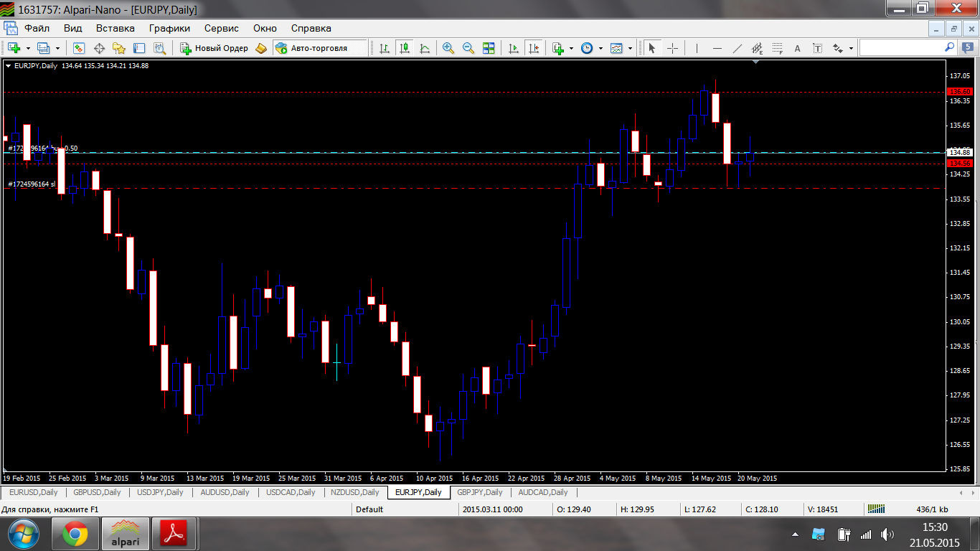Open the templates dropdown arrow
Image resolution: width=980 pixels, height=551 pixels.
click(x=630, y=48)
